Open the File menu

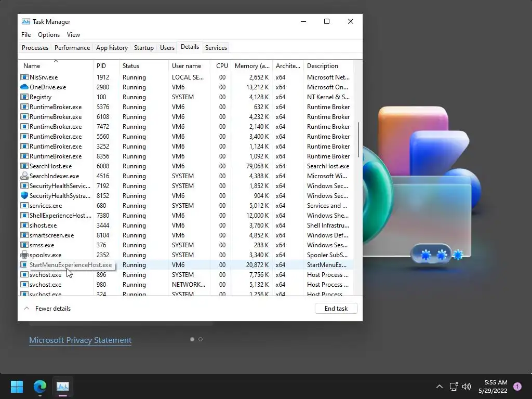[x=26, y=35]
